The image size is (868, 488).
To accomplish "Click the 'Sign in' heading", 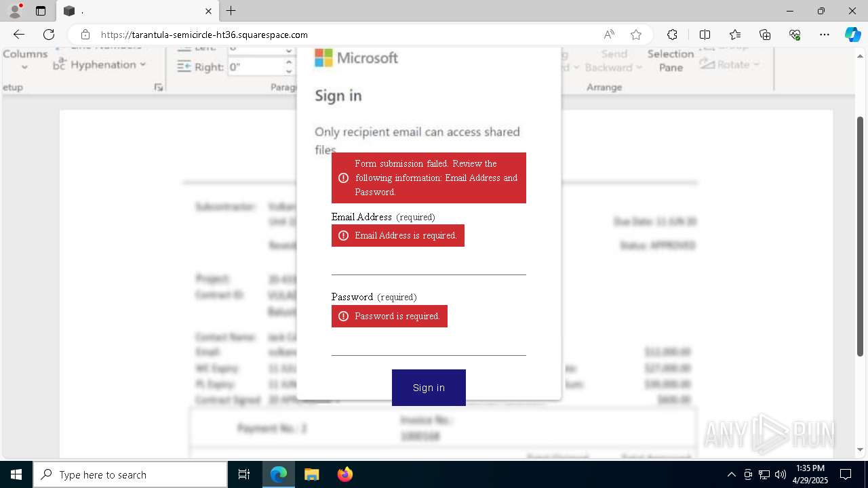I will [x=338, y=96].
